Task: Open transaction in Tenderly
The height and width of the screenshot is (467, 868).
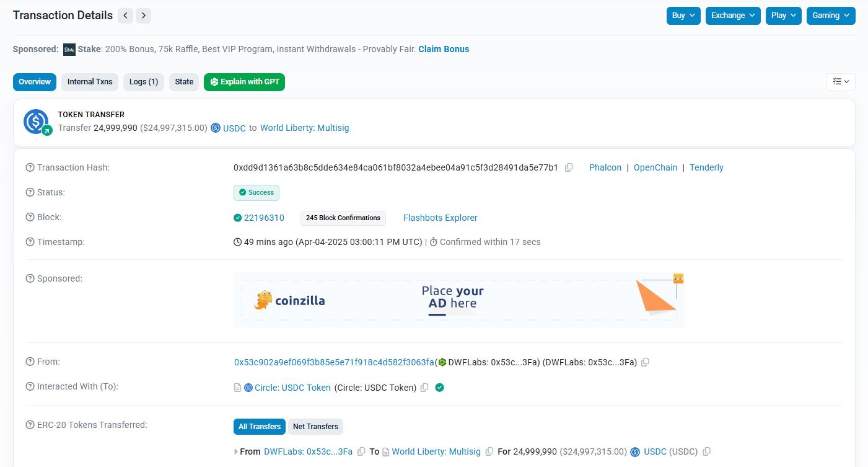Action: click(706, 167)
